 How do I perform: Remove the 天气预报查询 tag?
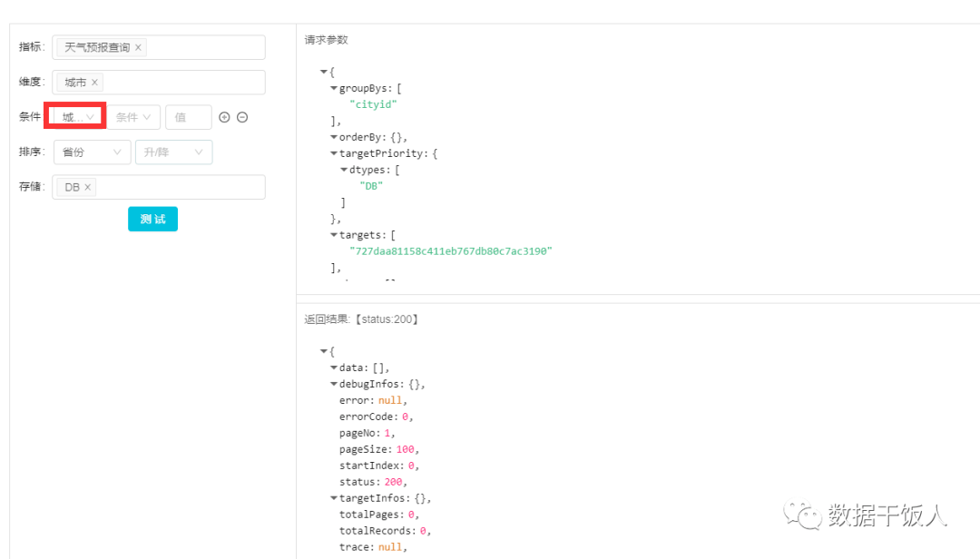point(138,47)
